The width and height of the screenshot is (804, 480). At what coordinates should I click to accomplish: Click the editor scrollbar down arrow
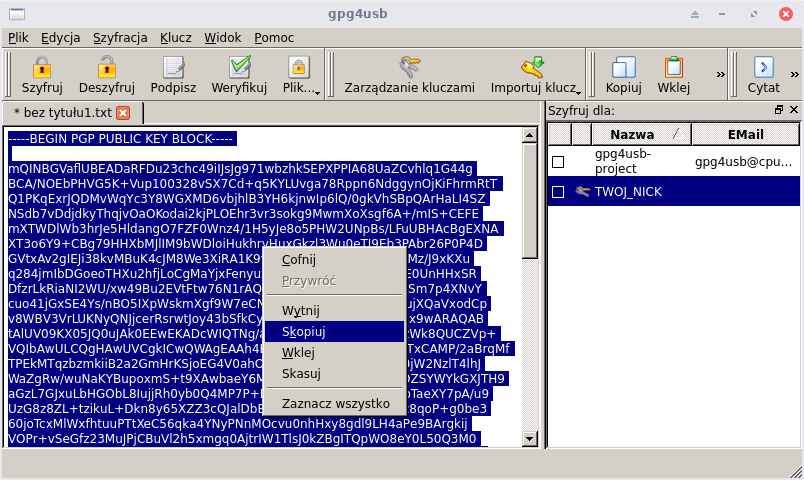[530, 438]
